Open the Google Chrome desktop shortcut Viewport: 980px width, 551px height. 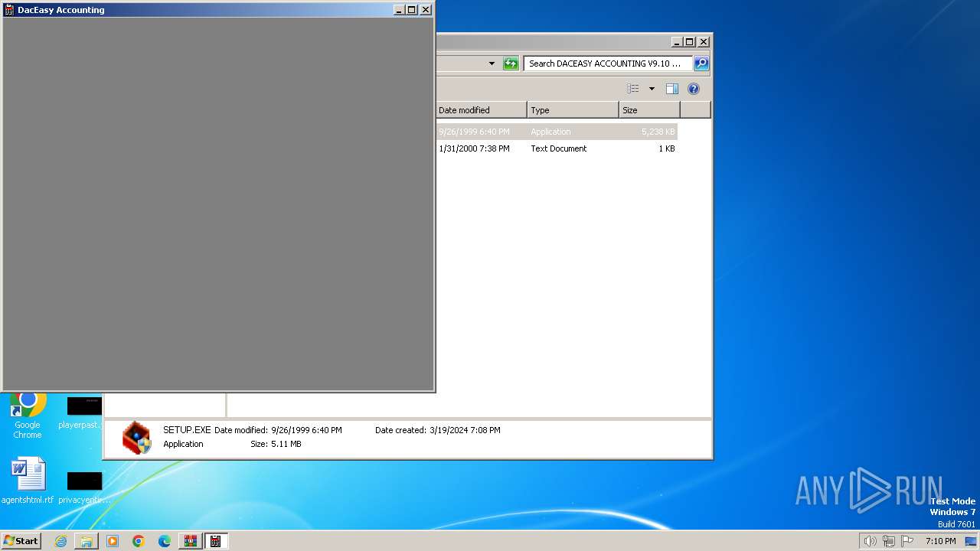click(28, 416)
